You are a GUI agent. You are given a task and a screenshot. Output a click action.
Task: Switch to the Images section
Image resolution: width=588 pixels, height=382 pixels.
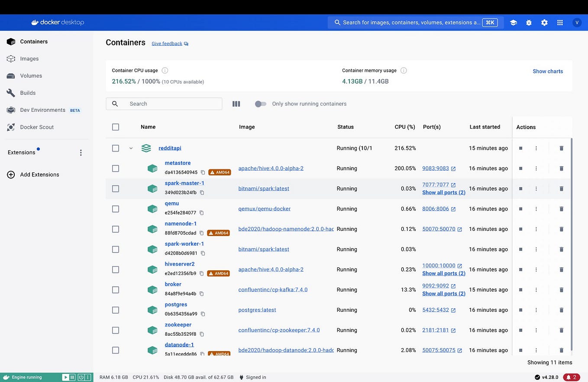pyautogui.click(x=29, y=58)
